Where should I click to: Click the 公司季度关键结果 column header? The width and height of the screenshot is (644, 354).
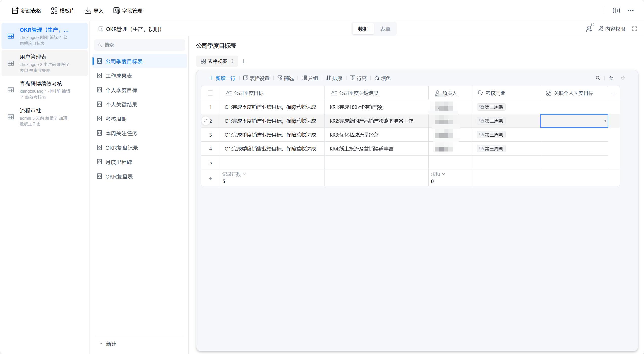[x=377, y=93]
